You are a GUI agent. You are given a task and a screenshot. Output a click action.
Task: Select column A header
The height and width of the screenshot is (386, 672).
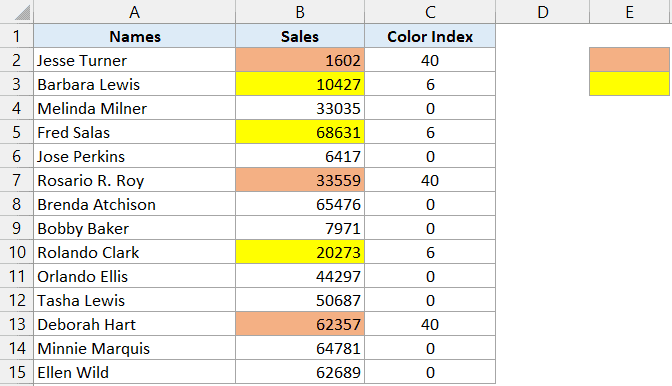(135, 12)
